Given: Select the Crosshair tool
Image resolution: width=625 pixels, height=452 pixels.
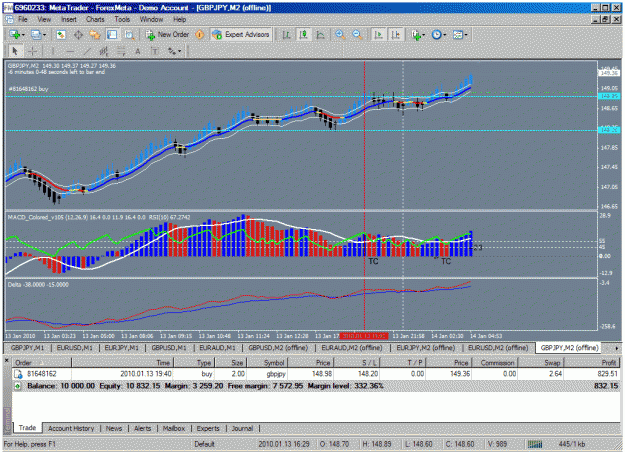Looking at the screenshot, I should (33, 51).
